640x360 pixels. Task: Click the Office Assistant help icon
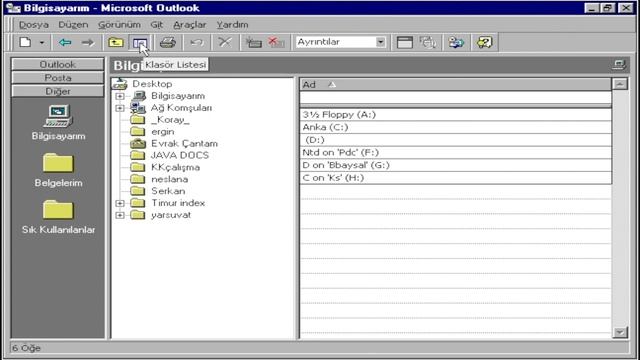click(484, 42)
